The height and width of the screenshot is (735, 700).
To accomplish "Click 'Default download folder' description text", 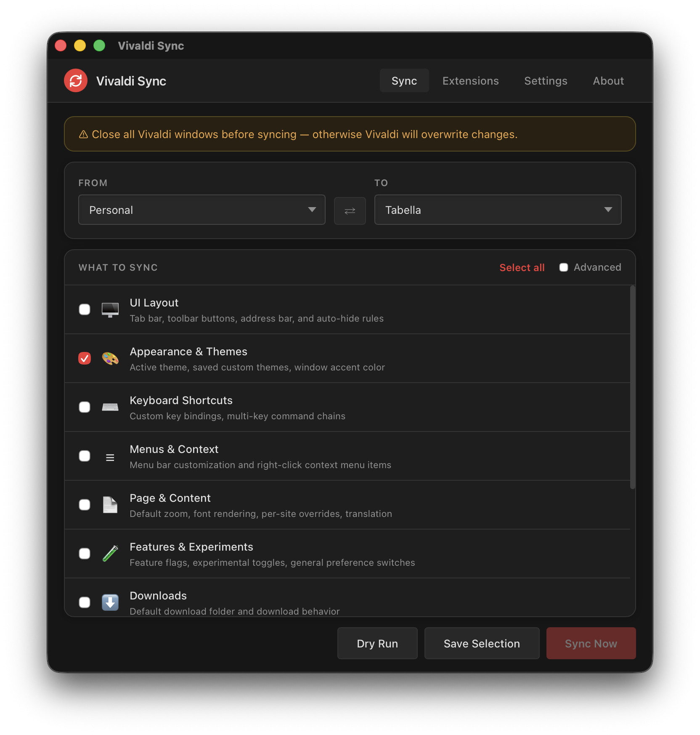I will 235,611.
